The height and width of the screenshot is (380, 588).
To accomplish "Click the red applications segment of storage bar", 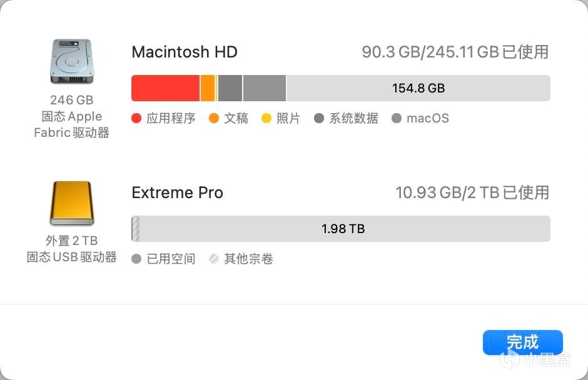I will tap(165, 88).
